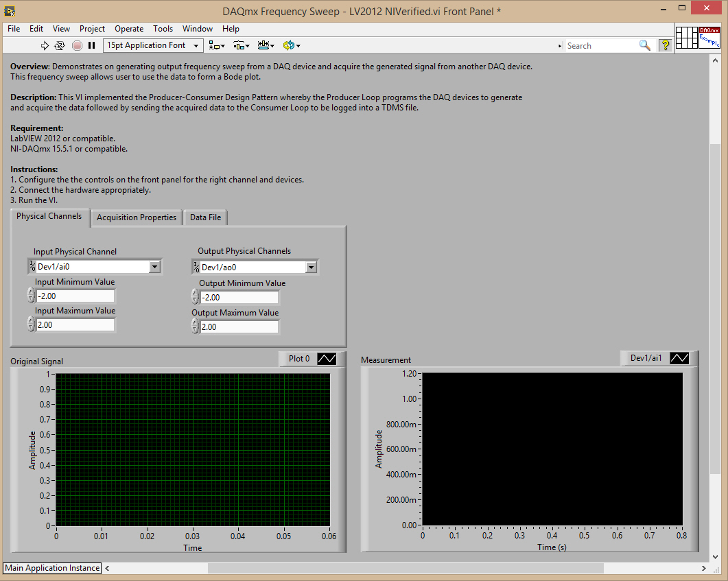Click the Input Maximum Value field
The image size is (728, 581).
75,325
